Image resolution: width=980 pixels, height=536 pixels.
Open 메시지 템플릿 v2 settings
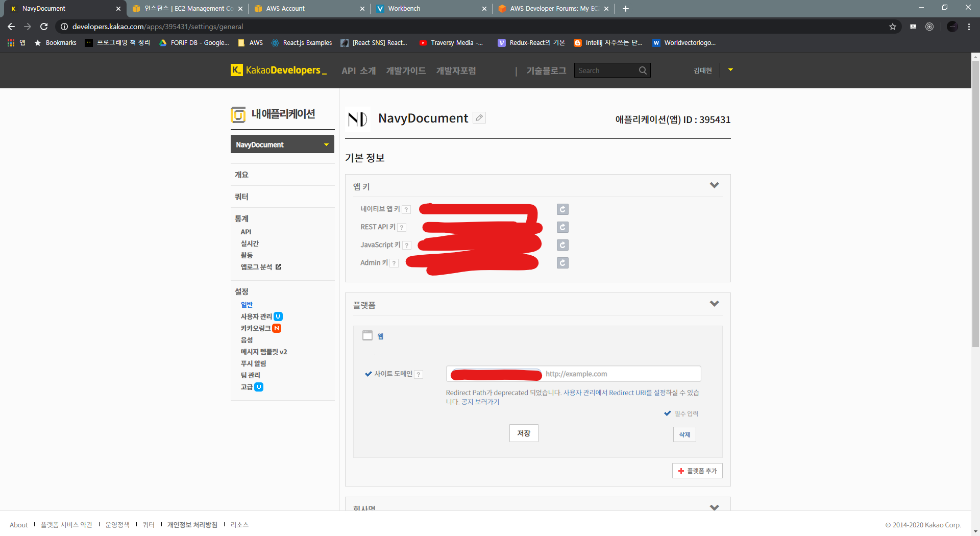[x=264, y=352]
